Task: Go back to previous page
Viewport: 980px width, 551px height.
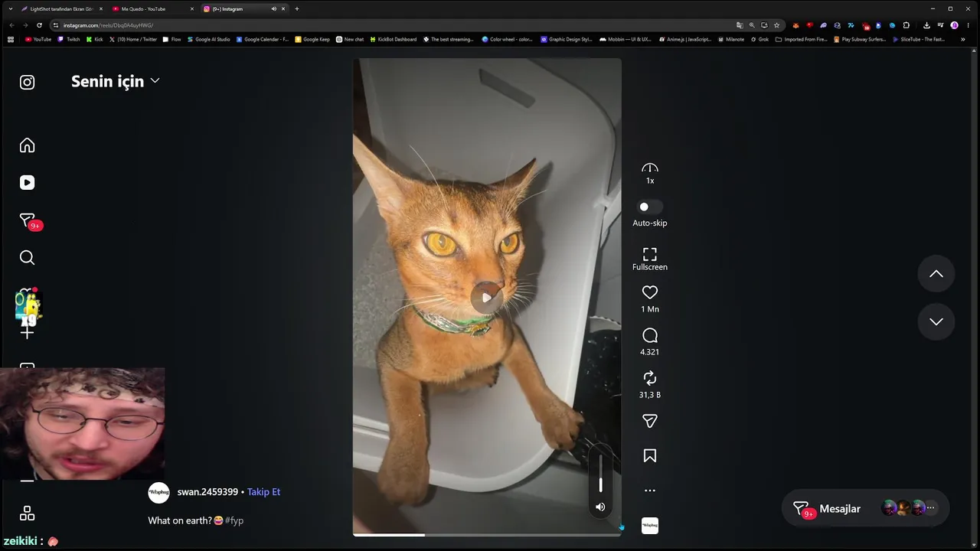Action: point(11,25)
